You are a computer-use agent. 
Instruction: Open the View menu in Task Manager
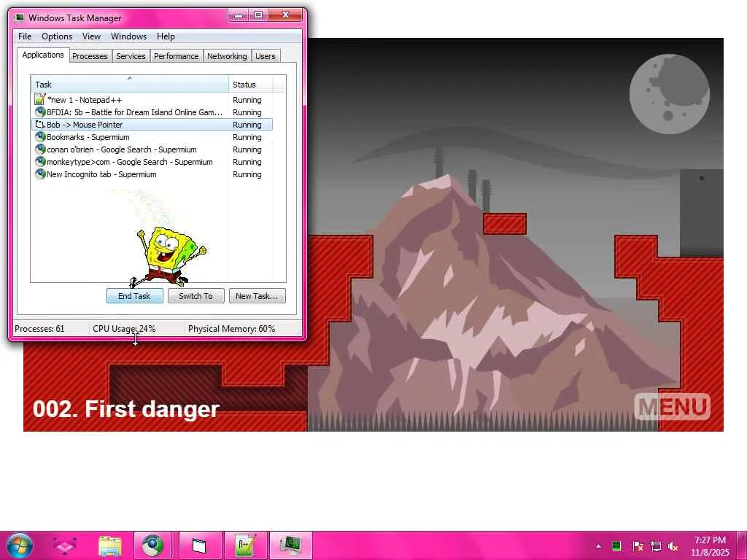(91, 36)
